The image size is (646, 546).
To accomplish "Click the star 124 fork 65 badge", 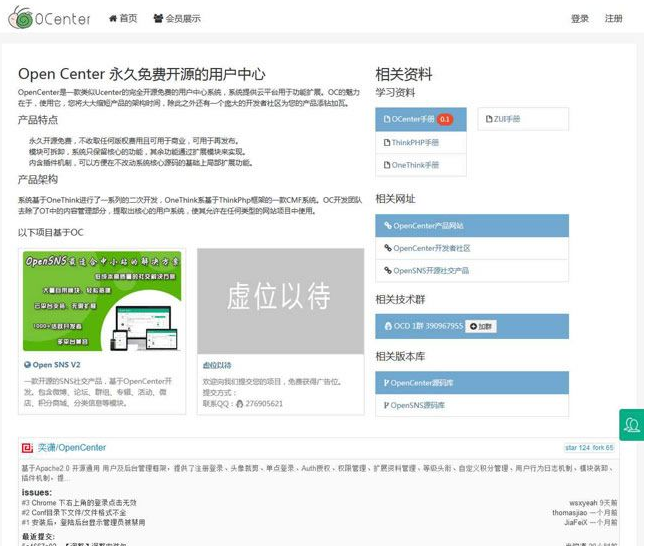I will (x=589, y=448).
